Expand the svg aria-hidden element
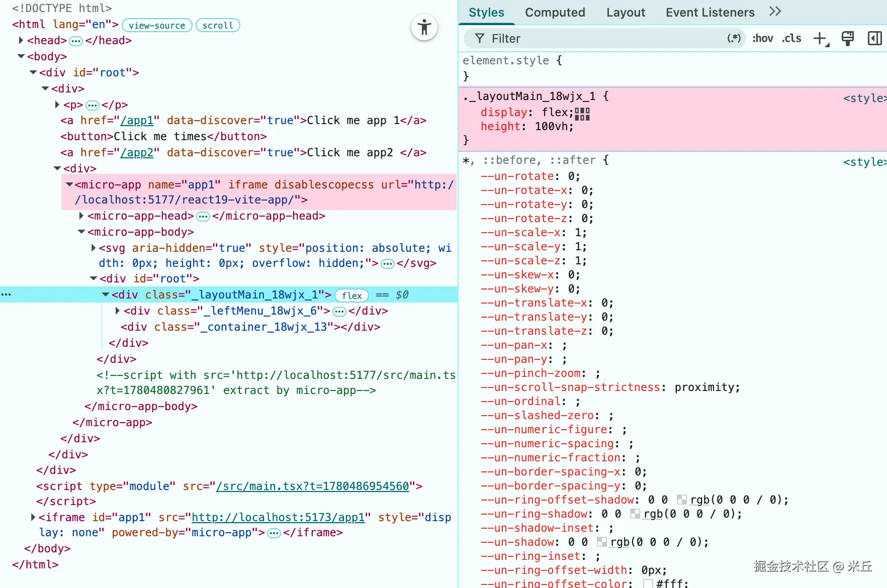887x588 pixels. [94, 248]
